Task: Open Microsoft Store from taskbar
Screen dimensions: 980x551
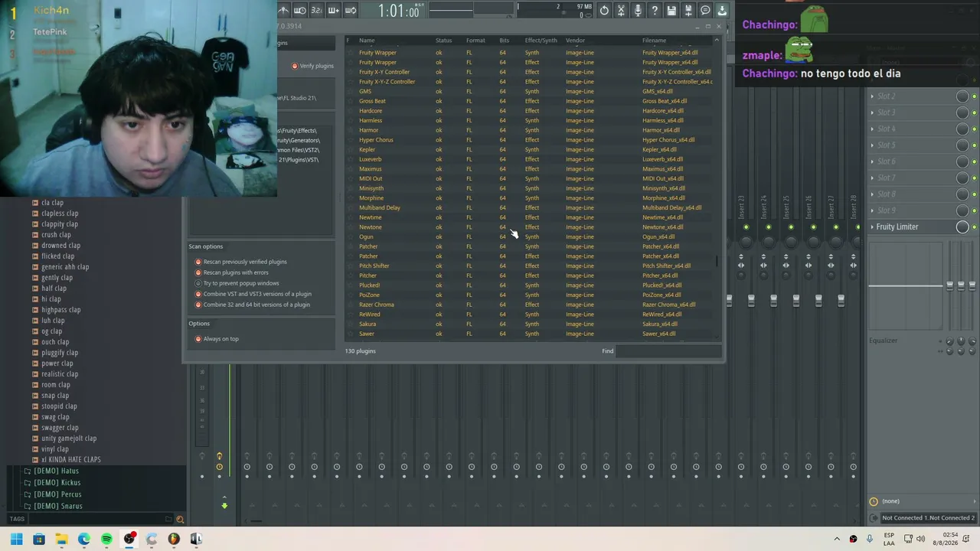Action: 39,539
